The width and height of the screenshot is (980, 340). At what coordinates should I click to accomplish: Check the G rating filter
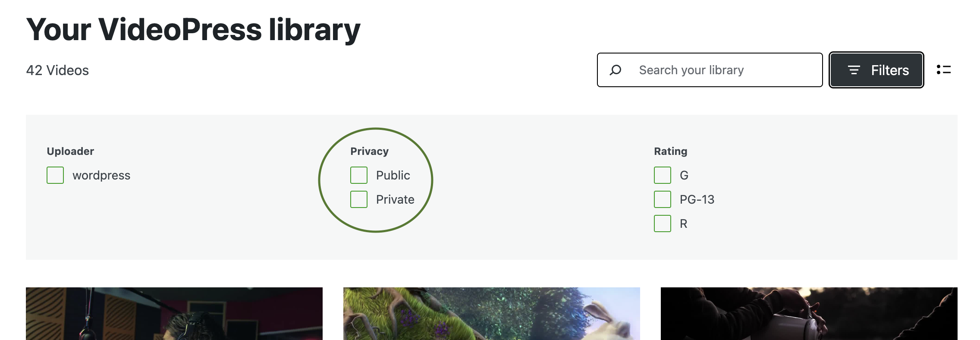coord(662,175)
